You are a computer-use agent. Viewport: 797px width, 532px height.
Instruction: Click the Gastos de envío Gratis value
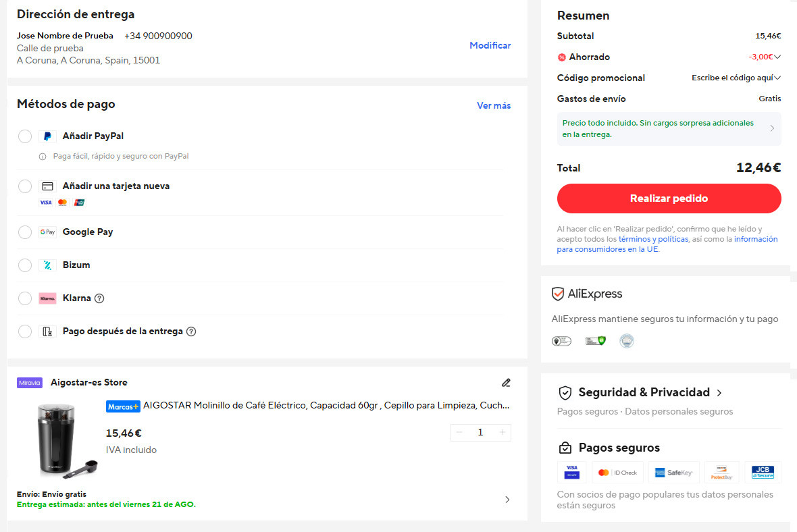(x=769, y=99)
